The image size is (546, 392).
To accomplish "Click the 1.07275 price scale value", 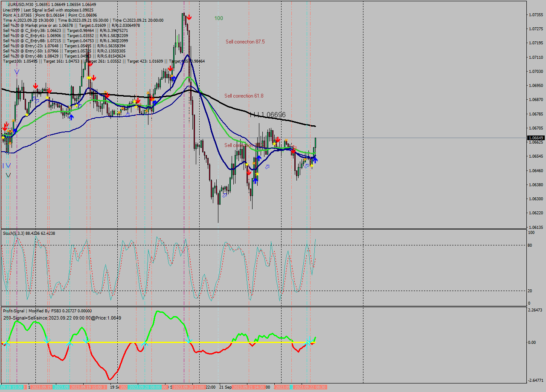I will pyautogui.click(x=535, y=29).
